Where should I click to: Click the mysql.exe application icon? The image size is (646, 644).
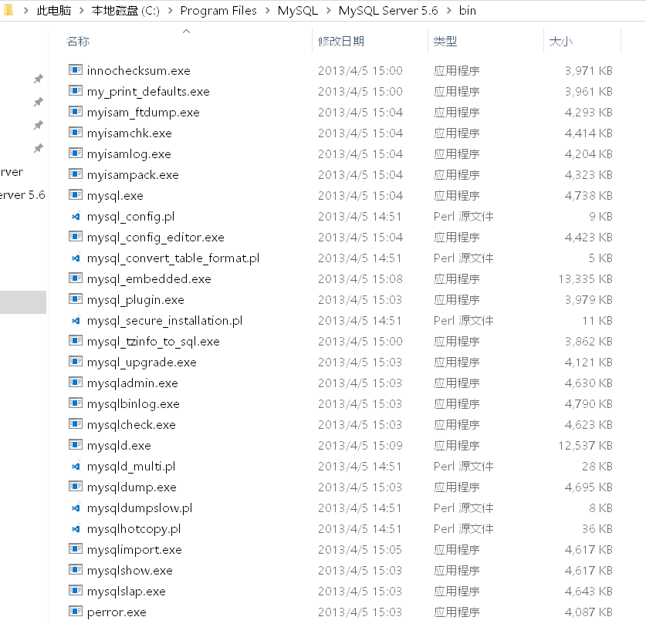coord(76,195)
